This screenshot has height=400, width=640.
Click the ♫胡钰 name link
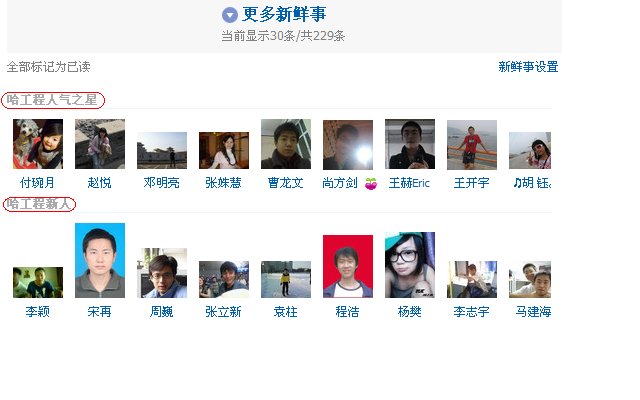pos(532,183)
